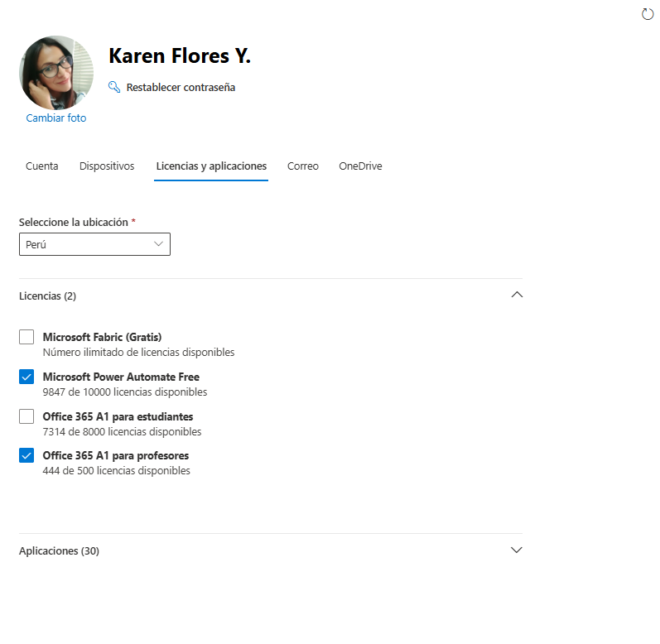Uncheck Microsoft Power Automate Free license
Viewport: 660px width, 644px height.
click(x=26, y=377)
